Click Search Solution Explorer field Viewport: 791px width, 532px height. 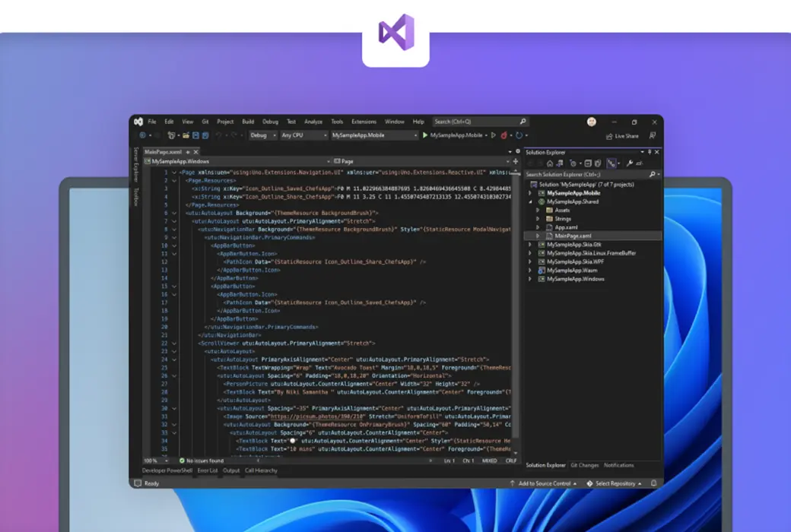pos(592,174)
